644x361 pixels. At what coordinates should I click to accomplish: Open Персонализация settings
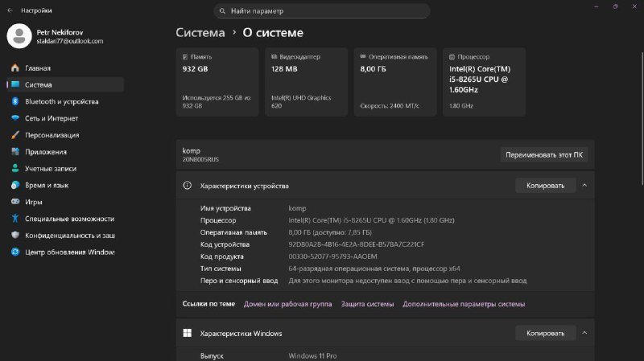point(52,135)
